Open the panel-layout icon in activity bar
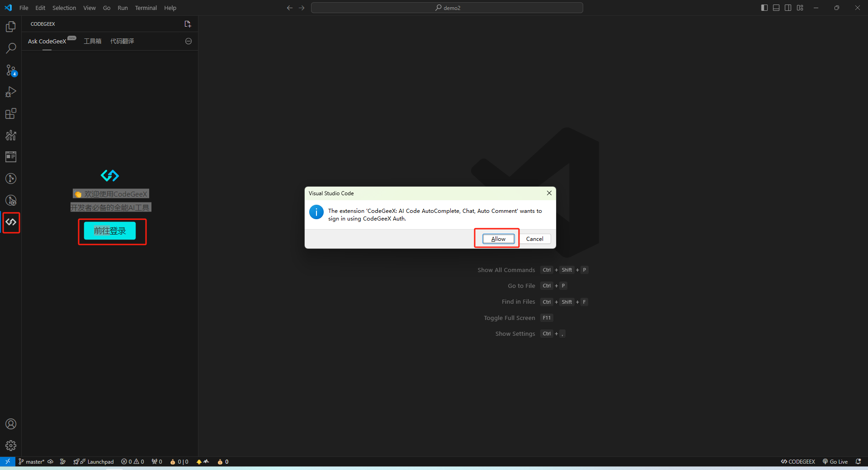 pos(11,157)
